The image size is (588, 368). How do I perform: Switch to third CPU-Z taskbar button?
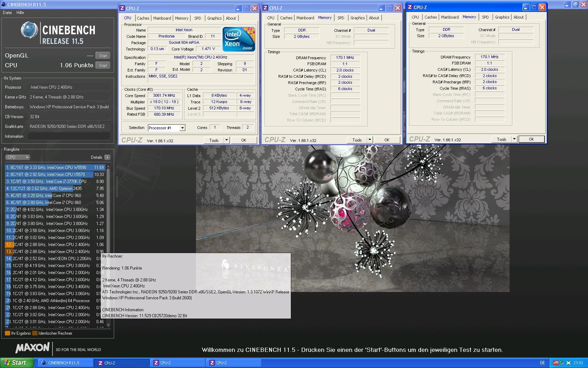pyautogui.click(x=234, y=363)
